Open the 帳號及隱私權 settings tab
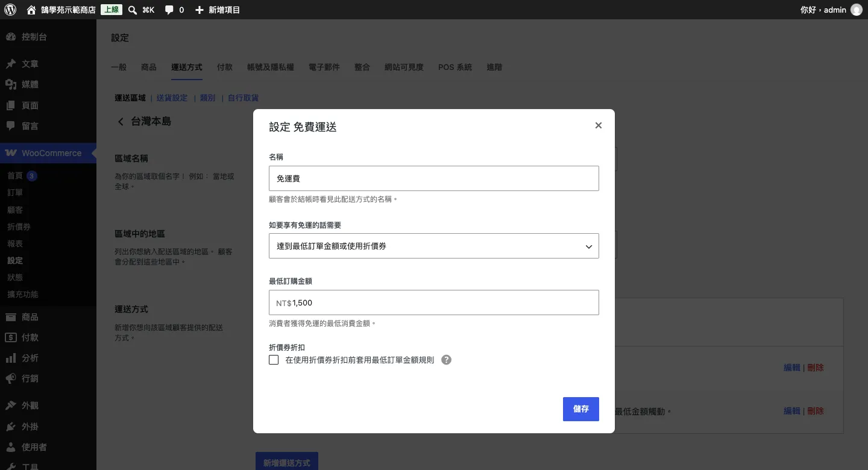This screenshot has width=868, height=470. point(271,67)
